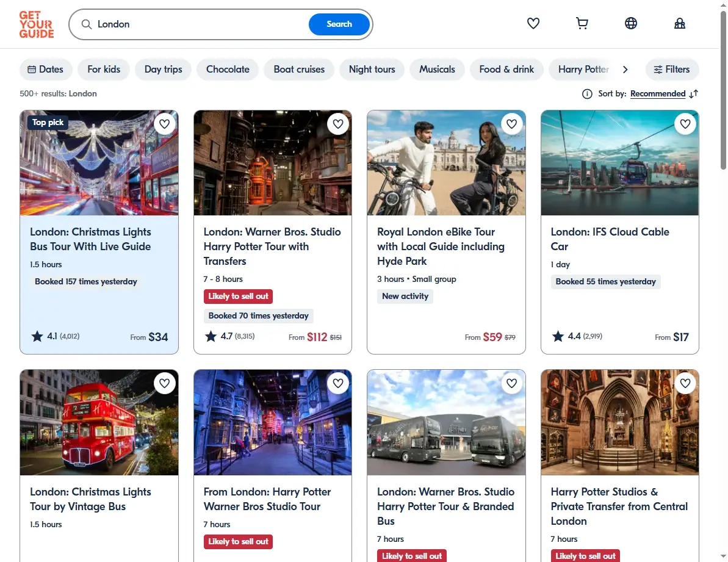Click the Diagon Alley photo on Transfers card
Screen dimensions: 728x562
point(273,163)
